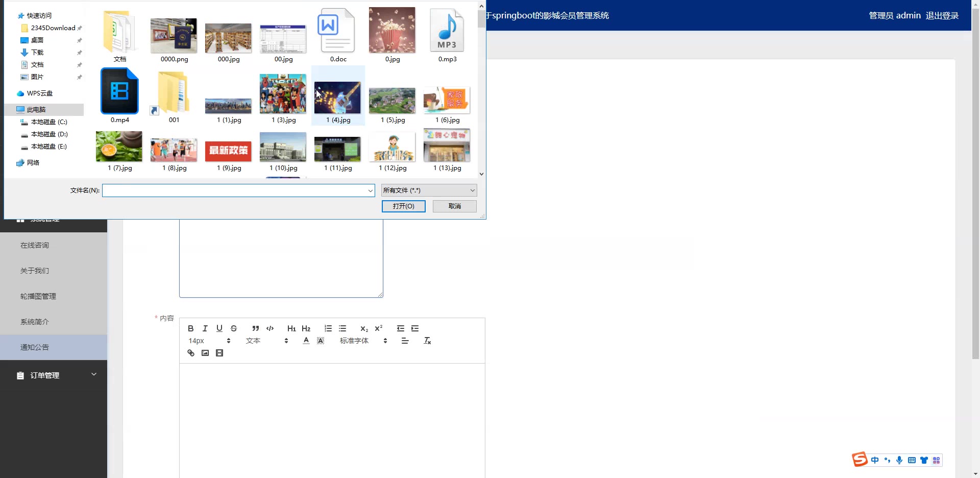Open 关于我们 in the sidebar
The height and width of the screenshot is (478, 980).
tap(54, 271)
